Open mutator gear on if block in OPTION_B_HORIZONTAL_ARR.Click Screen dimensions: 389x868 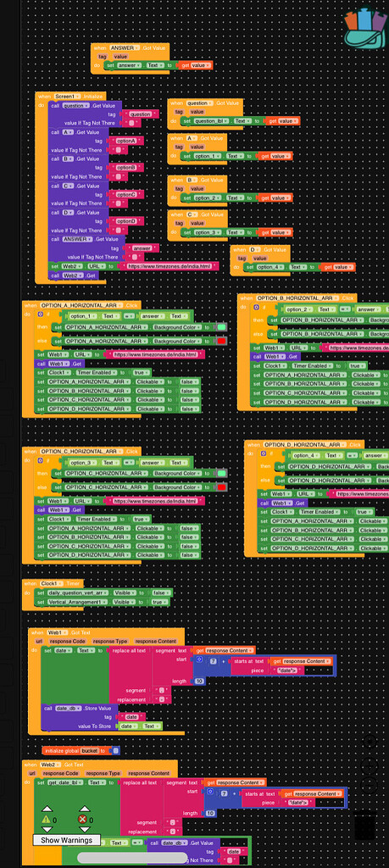click(x=256, y=307)
